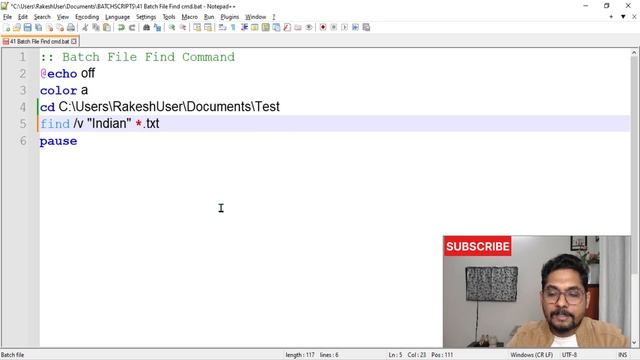This screenshot has width=640, height=360.
Task: Open the document list dropdown arrow by the plus
Action: click(x=623, y=17)
